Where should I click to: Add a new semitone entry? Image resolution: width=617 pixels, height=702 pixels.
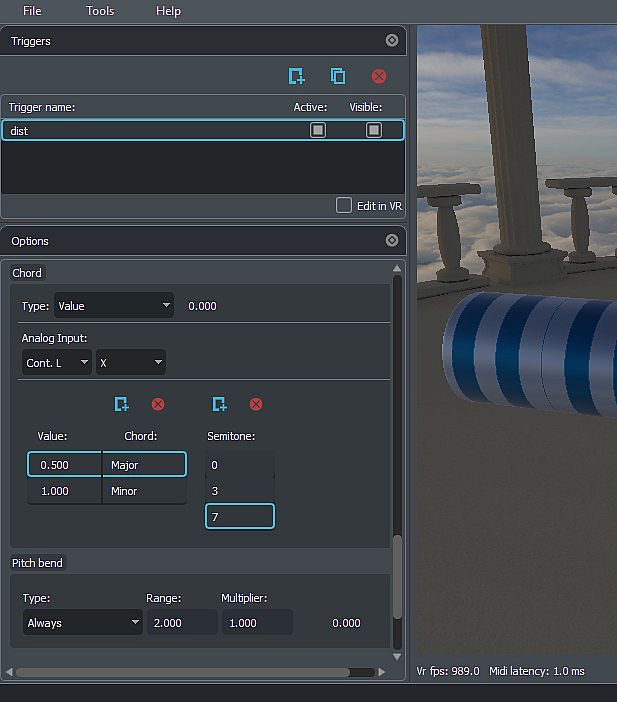pos(219,404)
